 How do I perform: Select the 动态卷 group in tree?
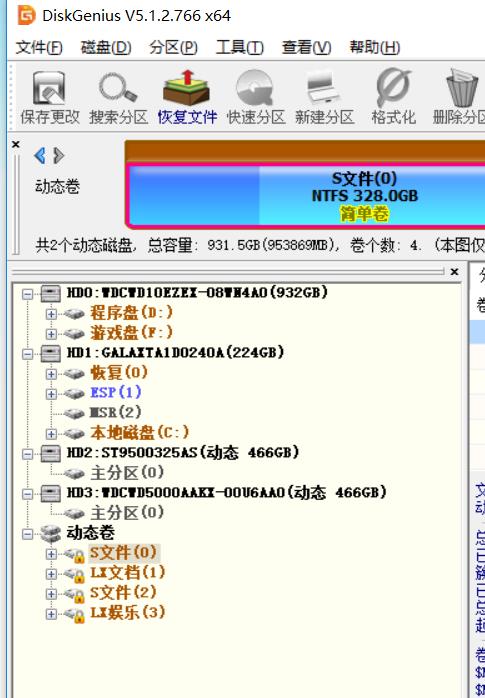point(91,532)
